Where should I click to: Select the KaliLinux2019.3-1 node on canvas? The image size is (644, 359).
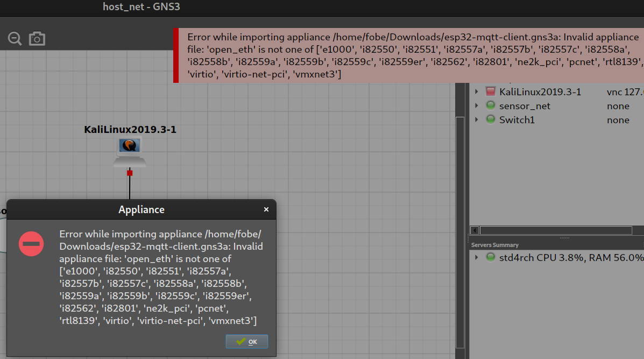coord(130,152)
